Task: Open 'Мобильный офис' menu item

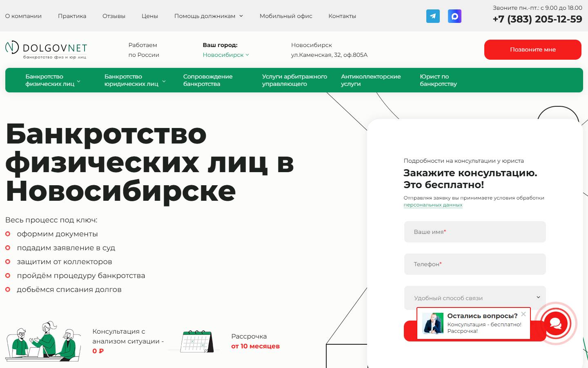Action: 286,16
